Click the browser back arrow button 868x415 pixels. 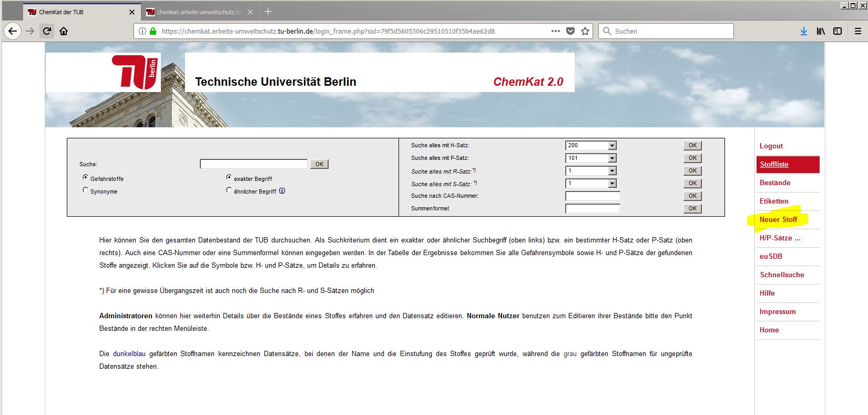click(13, 31)
